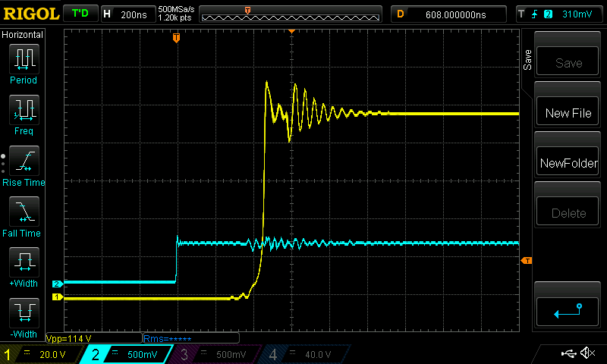Toggle channel 1 at 20.0 V
The width and height of the screenshot is (607, 364).
pyautogui.click(x=43, y=354)
